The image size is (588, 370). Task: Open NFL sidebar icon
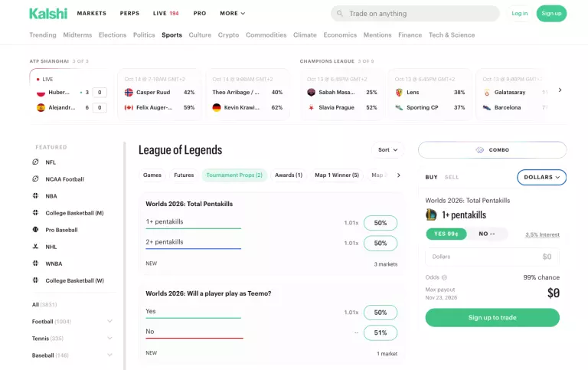point(36,162)
